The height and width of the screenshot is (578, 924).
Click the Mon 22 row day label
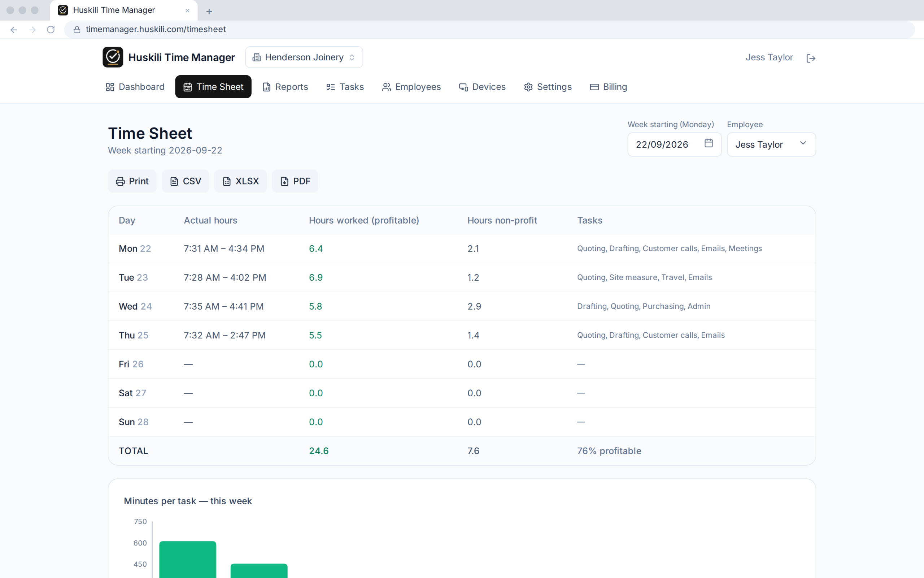coord(135,249)
